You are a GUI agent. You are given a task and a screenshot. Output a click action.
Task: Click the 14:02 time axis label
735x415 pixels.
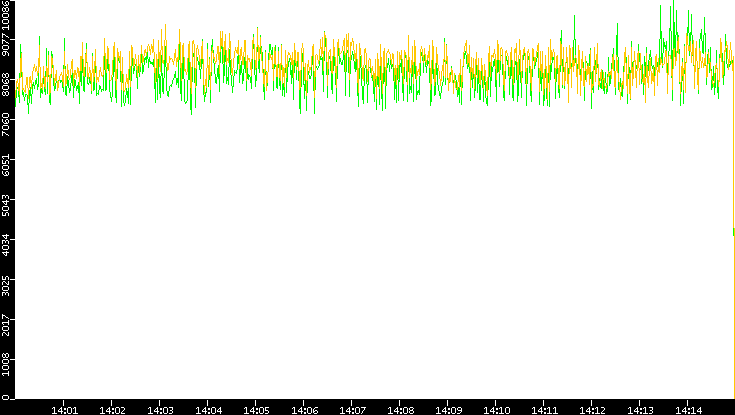112,411
